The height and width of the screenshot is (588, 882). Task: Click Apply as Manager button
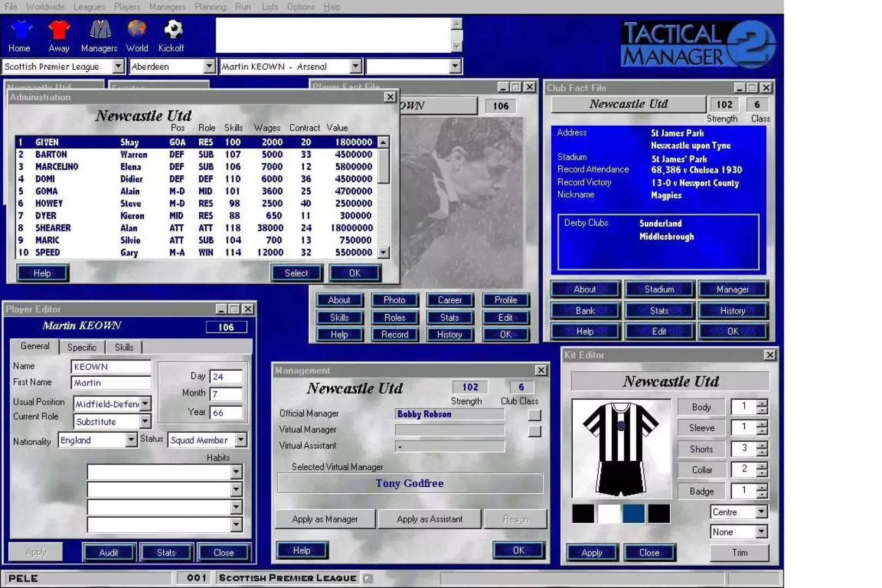pos(325,519)
